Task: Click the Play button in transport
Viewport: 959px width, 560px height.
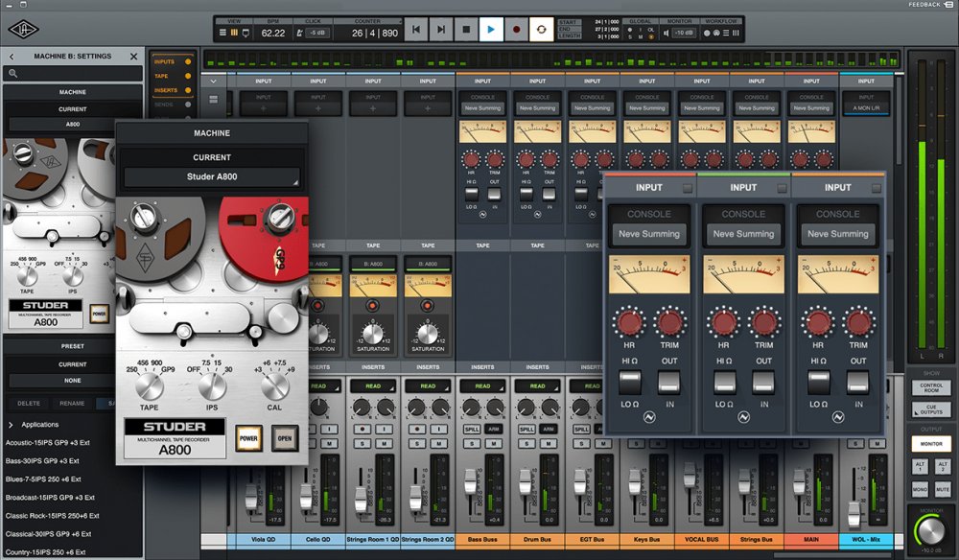Action: click(x=490, y=30)
